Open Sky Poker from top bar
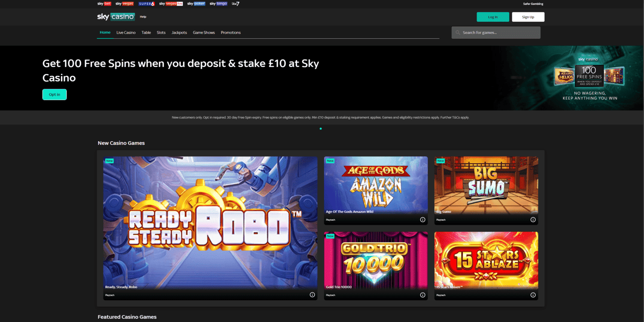 point(196,4)
